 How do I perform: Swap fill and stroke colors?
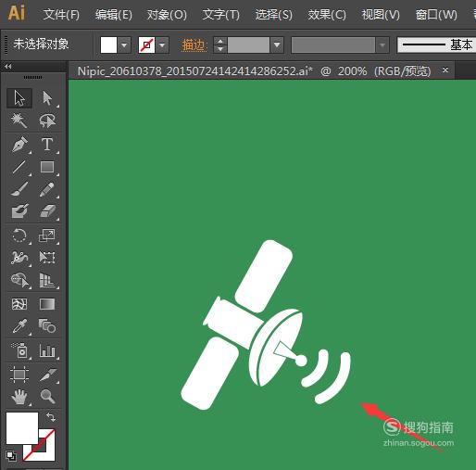point(51,417)
